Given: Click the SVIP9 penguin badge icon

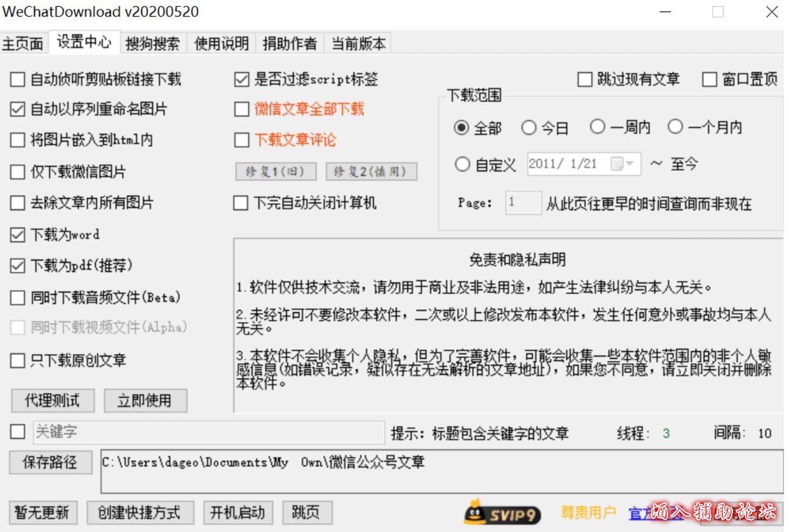Looking at the screenshot, I should click(x=502, y=512).
